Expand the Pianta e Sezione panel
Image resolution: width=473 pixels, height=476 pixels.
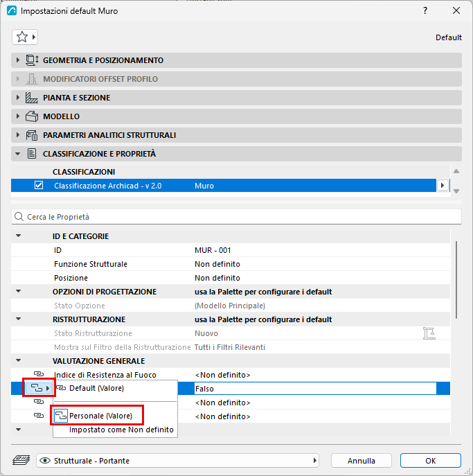click(x=17, y=98)
